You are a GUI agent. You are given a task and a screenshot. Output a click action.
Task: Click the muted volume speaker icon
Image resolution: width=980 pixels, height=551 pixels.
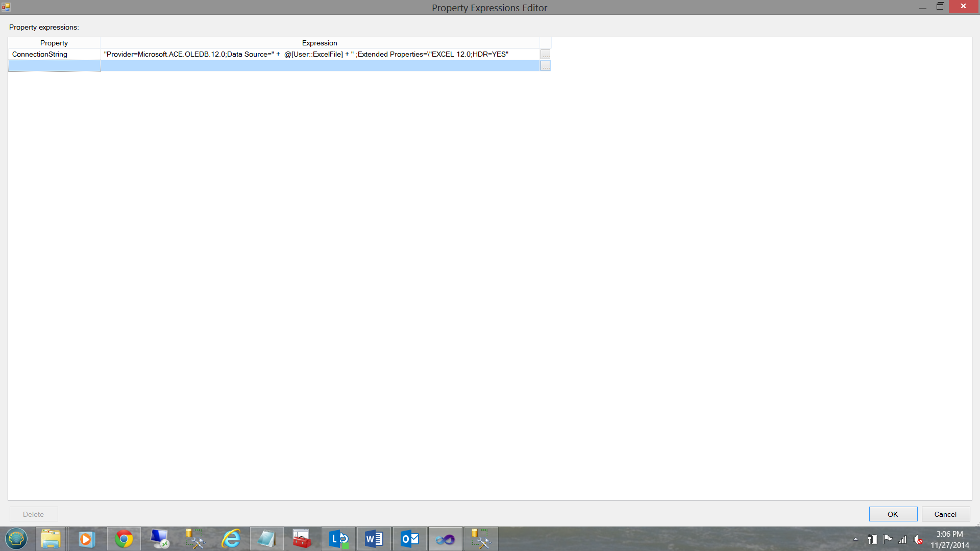(x=918, y=539)
